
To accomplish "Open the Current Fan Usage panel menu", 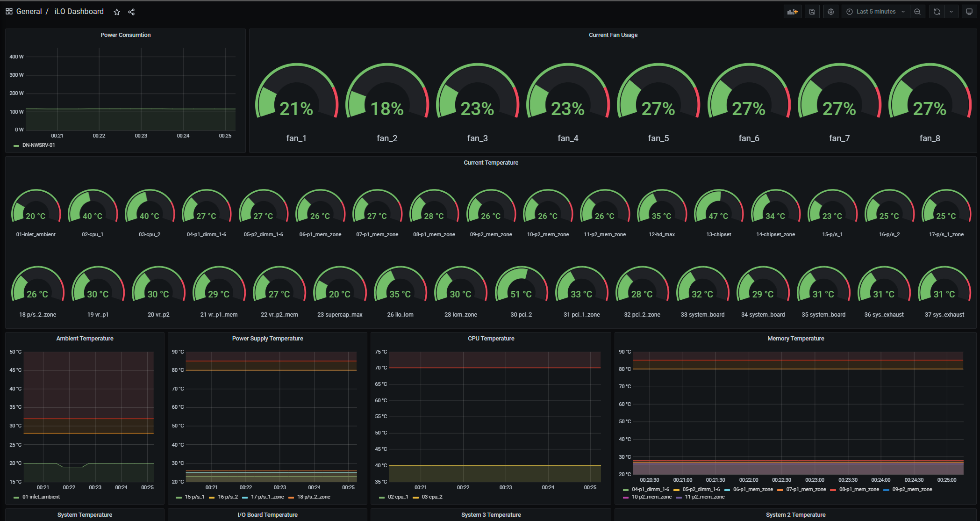I will pyautogui.click(x=613, y=35).
